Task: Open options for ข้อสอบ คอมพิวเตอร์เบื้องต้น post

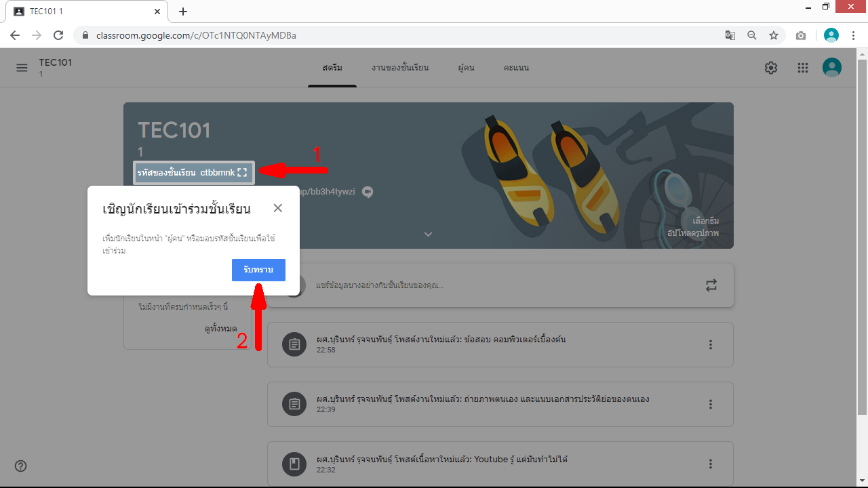Action: click(x=711, y=344)
